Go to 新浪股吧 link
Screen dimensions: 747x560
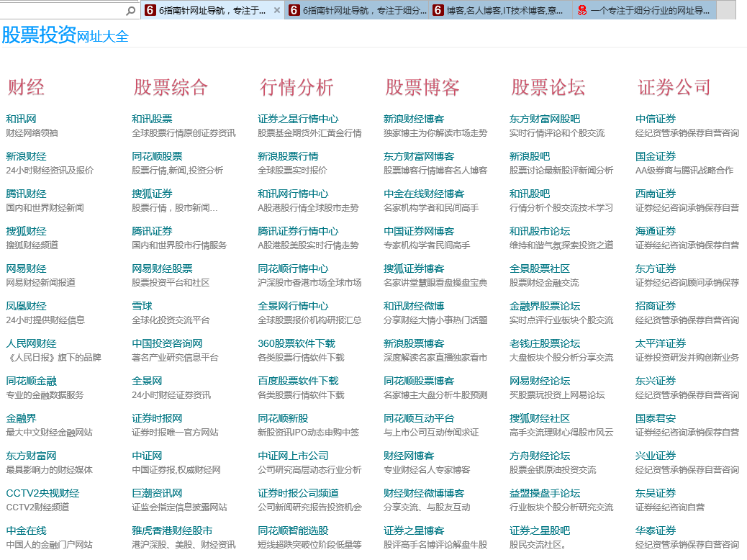click(x=530, y=156)
